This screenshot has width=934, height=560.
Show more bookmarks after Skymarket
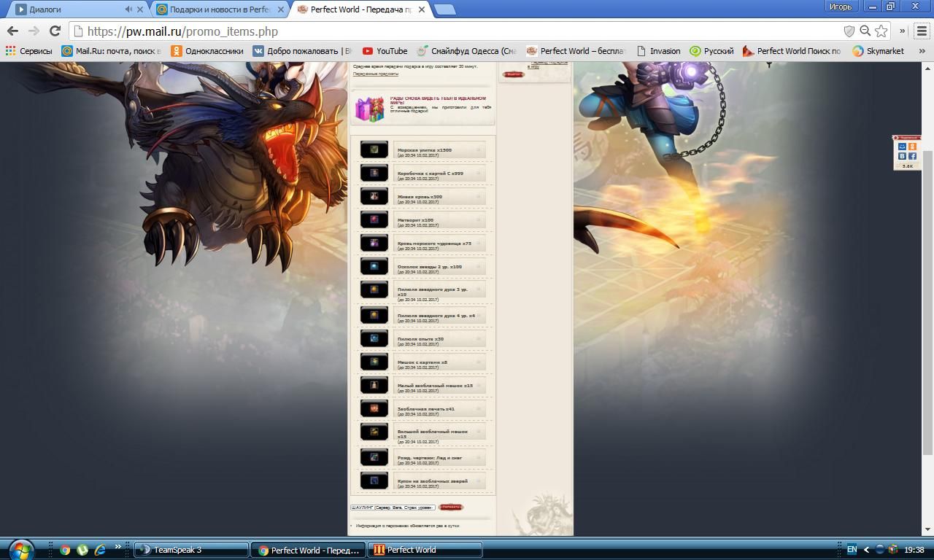coord(921,51)
